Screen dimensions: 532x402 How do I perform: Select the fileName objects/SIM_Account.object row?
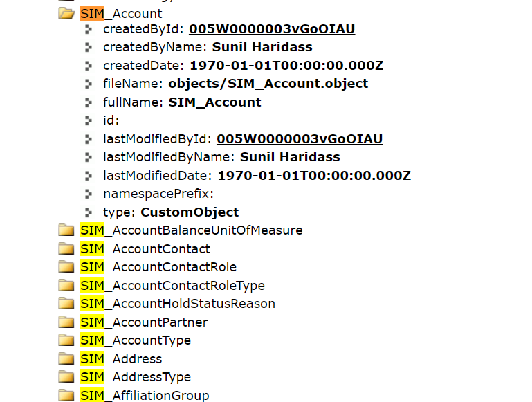(235, 84)
